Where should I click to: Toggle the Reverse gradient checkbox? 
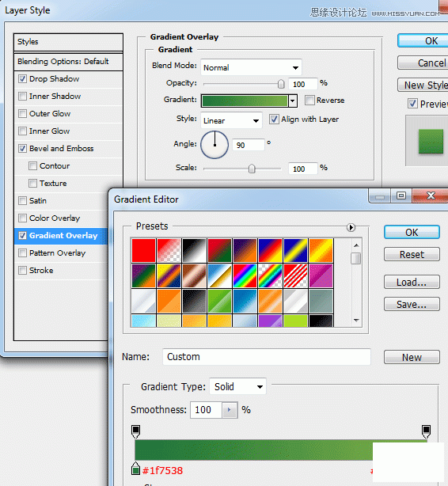tap(309, 100)
